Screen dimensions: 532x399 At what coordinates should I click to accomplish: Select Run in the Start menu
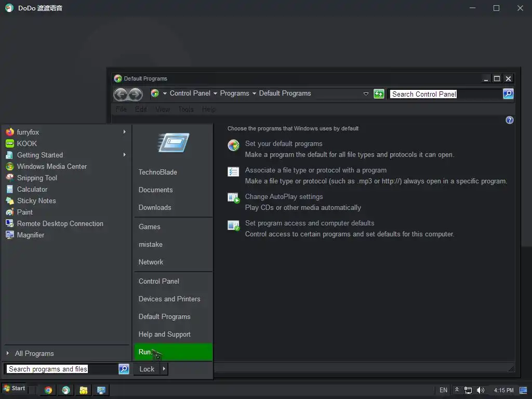click(x=174, y=352)
